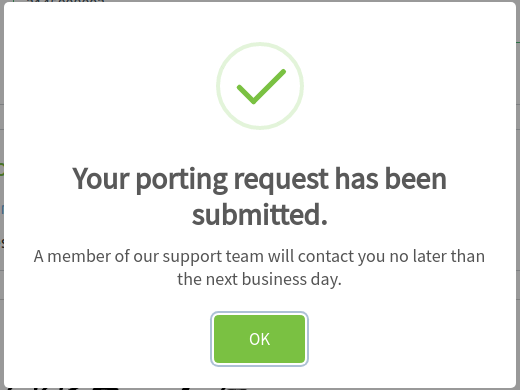Click the partially hidden text above the dialog
This screenshot has width=520, height=390.
pyautogui.click(x=65, y=1)
